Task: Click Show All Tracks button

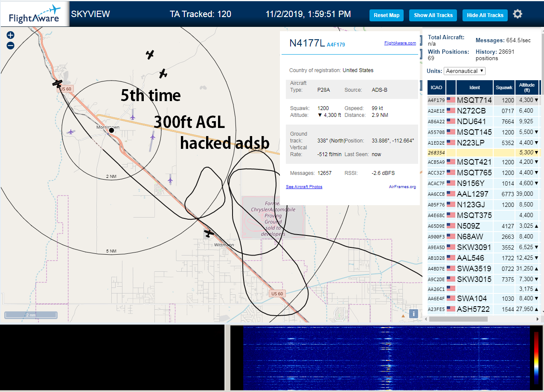Action: tap(433, 15)
